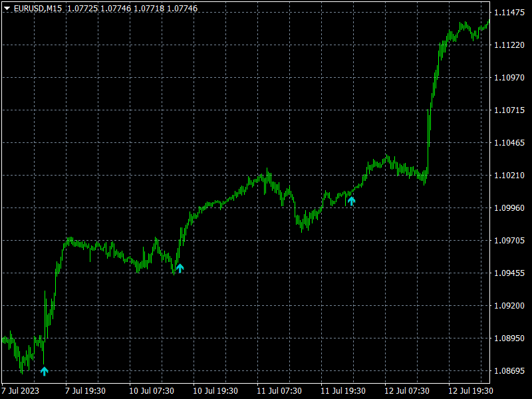Click the EURUSD,M15 chart title text
The width and height of the screenshot is (532, 399).
(38, 9)
